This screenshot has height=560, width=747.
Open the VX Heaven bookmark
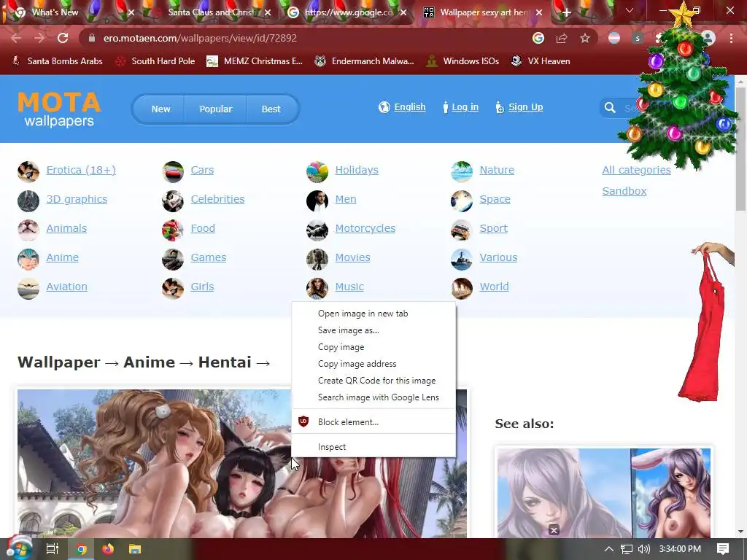(x=541, y=61)
